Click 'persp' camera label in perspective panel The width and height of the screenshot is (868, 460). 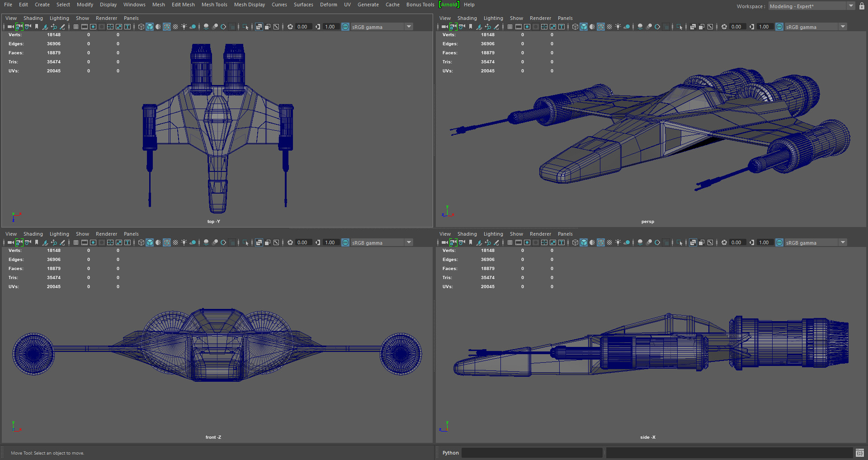pos(647,222)
